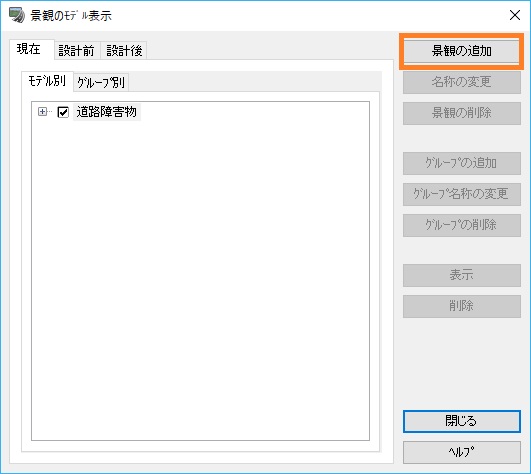Close the window with X button
531x474 pixels.
tap(515, 15)
